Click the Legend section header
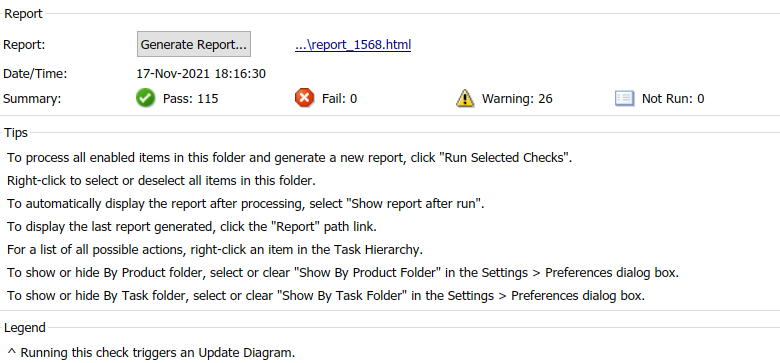The width and height of the screenshot is (780, 363). coord(25,328)
